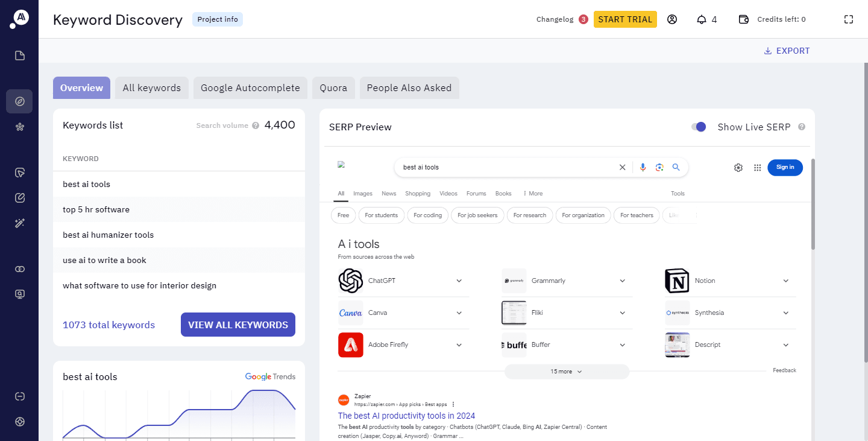Select the 'For students' filter chip
The height and width of the screenshot is (441, 868).
tap(381, 215)
